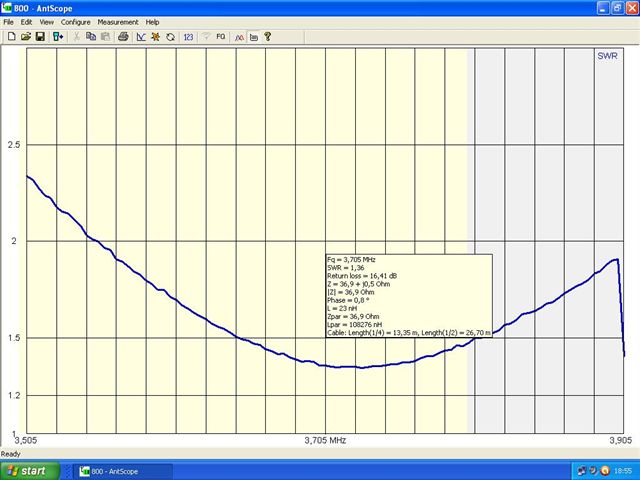
Task: Click the circular arrows repeat-scan icon
Action: click(x=170, y=37)
